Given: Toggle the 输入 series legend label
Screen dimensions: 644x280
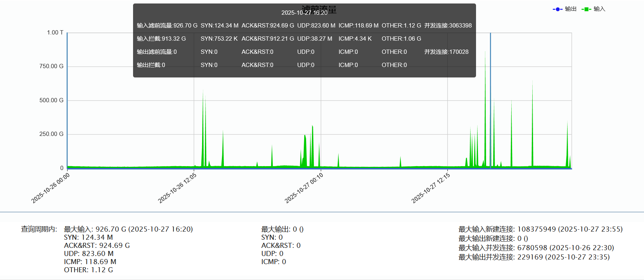Looking at the screenshot, I should (599, 9).
